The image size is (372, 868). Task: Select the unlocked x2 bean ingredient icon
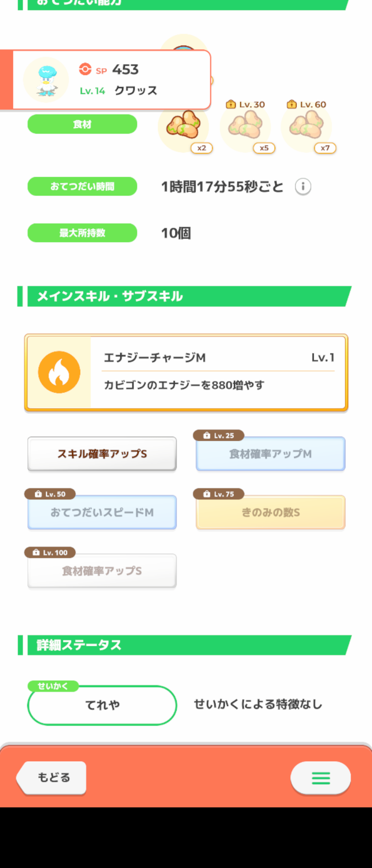(x=184, y=126)
